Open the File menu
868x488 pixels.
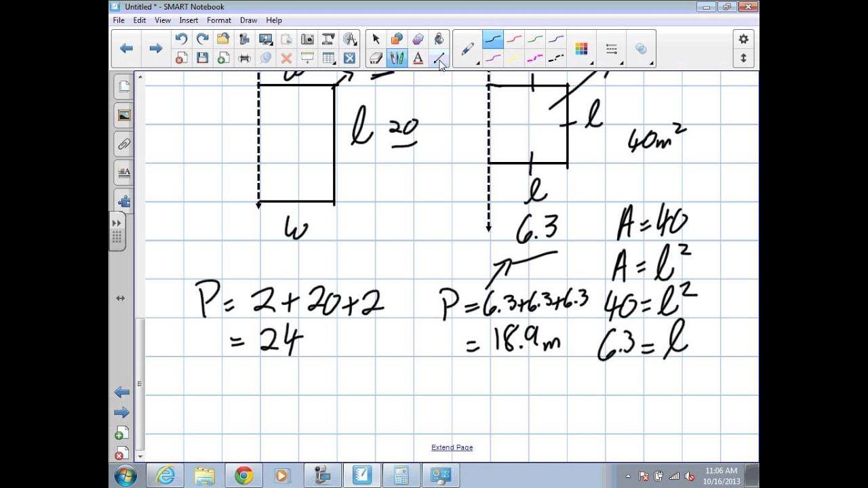point(119,20)
